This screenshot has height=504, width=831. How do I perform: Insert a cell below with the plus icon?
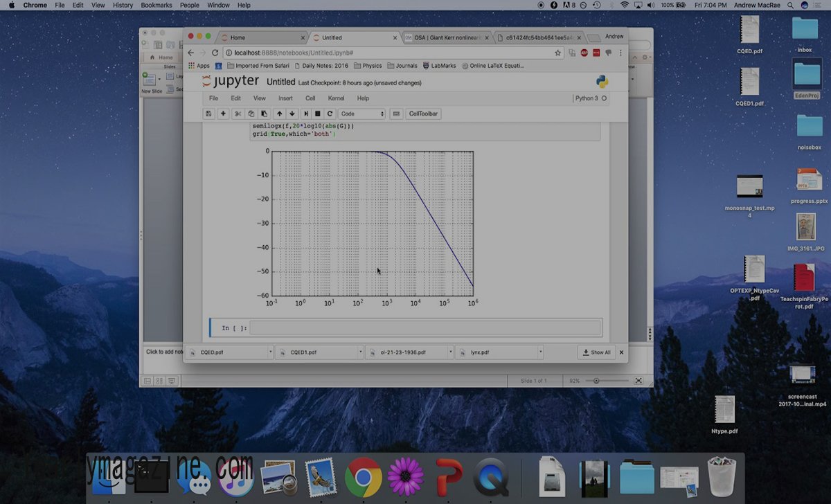223,114
